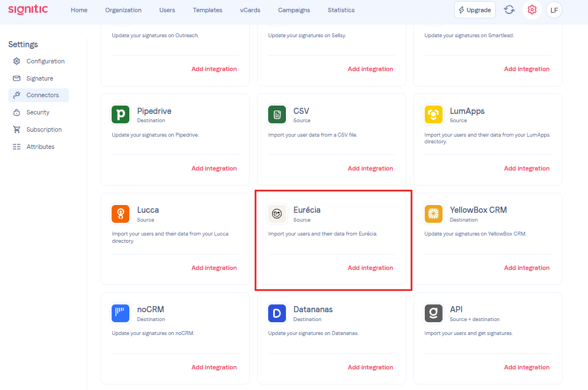The width and height of the screenshot is (588, 390).
Task: Click 'Update your signatures on Datananas.' text
Action: click(x=313, y=333)
